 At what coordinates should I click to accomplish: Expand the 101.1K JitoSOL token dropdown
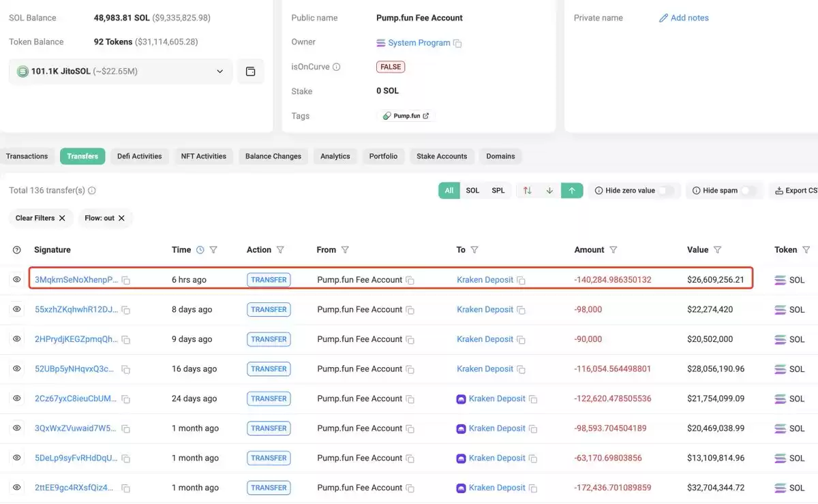pyautogui.click(x=121, y=72)
